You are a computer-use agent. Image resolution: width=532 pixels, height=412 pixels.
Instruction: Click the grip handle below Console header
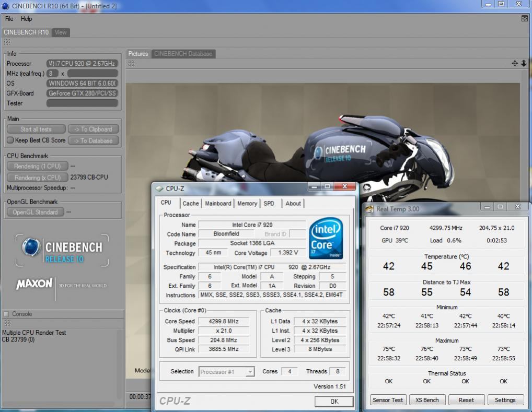point(7,323)
